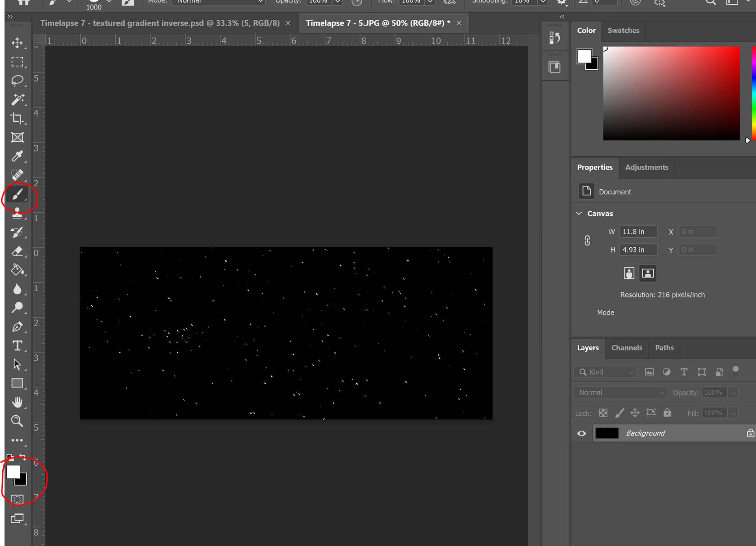Activate the Crop tool
This screenshot has height=546, width=756.
tap(17, 118)
